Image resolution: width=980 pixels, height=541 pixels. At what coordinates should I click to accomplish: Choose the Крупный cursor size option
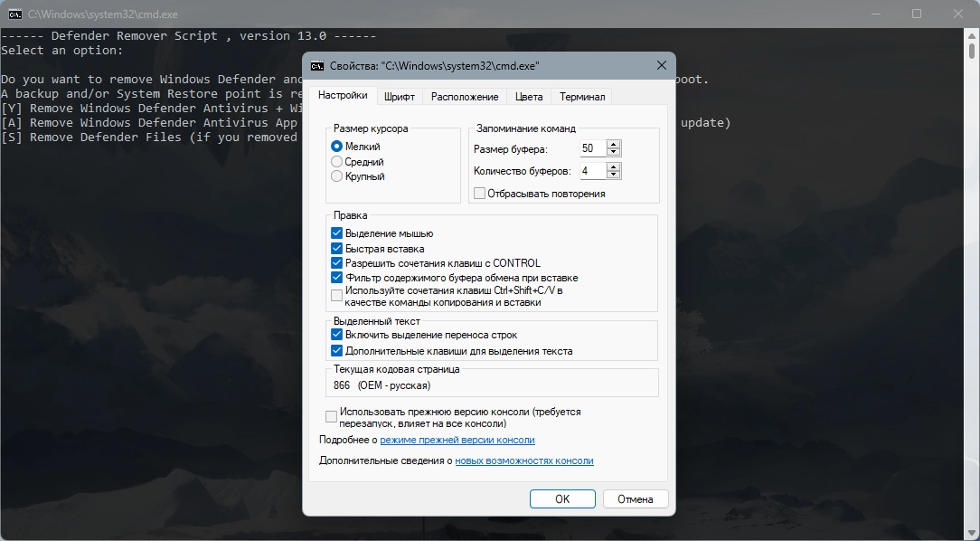336,176
